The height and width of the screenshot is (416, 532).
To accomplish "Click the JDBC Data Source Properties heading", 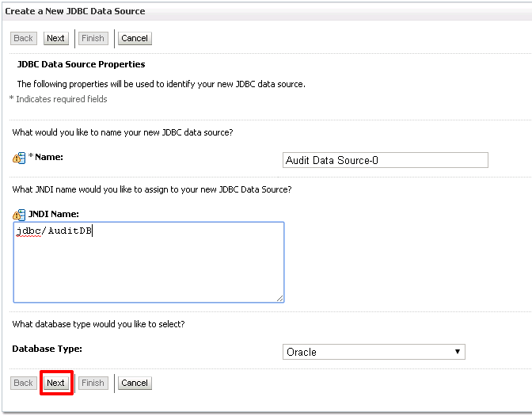I will [81, 64].
